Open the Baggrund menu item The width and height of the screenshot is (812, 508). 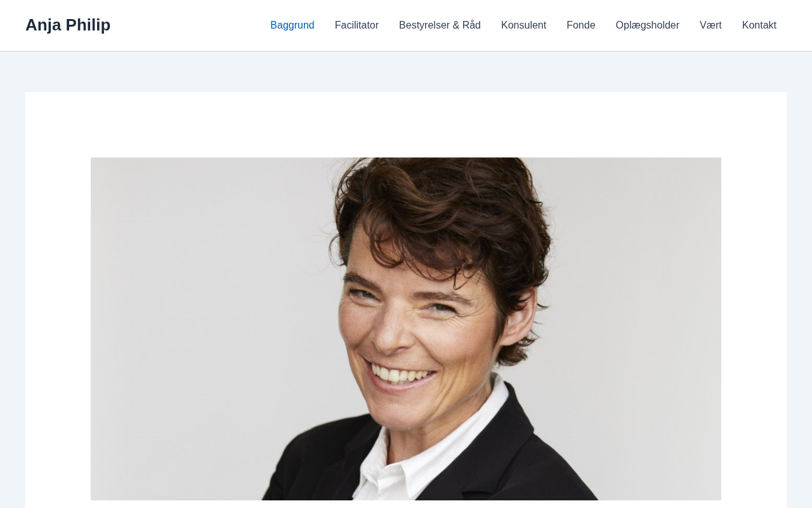(292, 25)
